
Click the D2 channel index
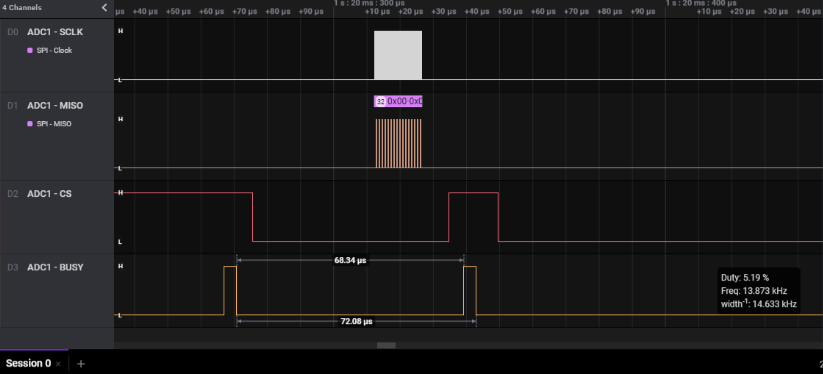tap(13, 194)
